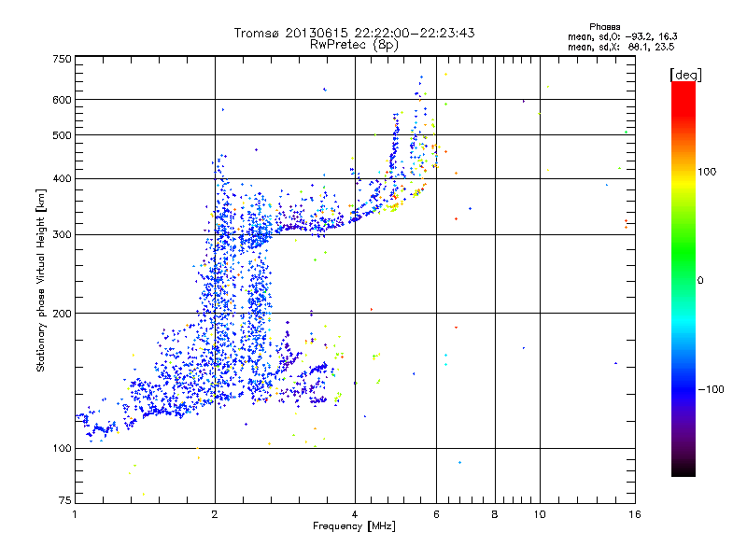
Task: Click the y-axis '300' tick label
Action: coord(62,235)
